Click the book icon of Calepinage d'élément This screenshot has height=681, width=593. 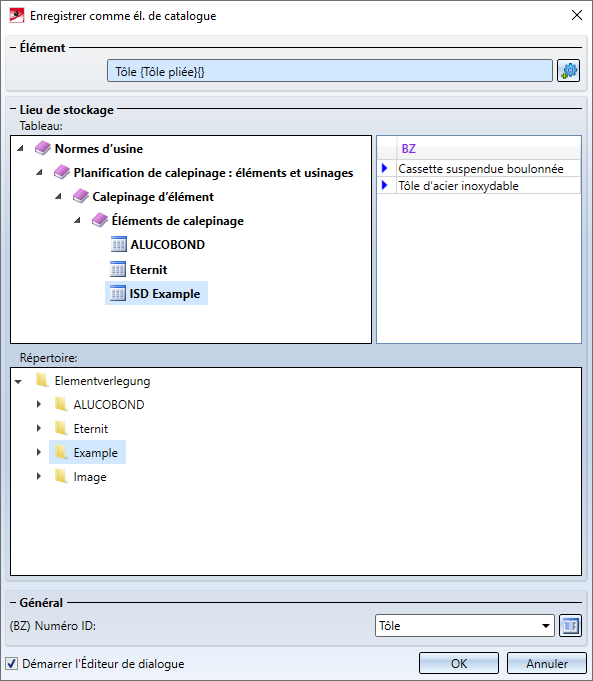pyautogui.click(x=81, y=196)
